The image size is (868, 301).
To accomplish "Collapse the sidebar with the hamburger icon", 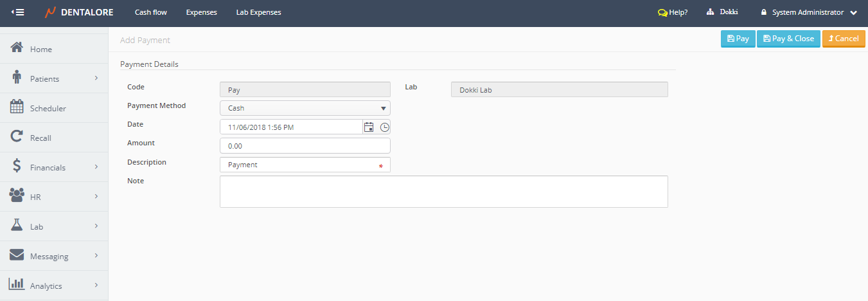I will point(18,12).
